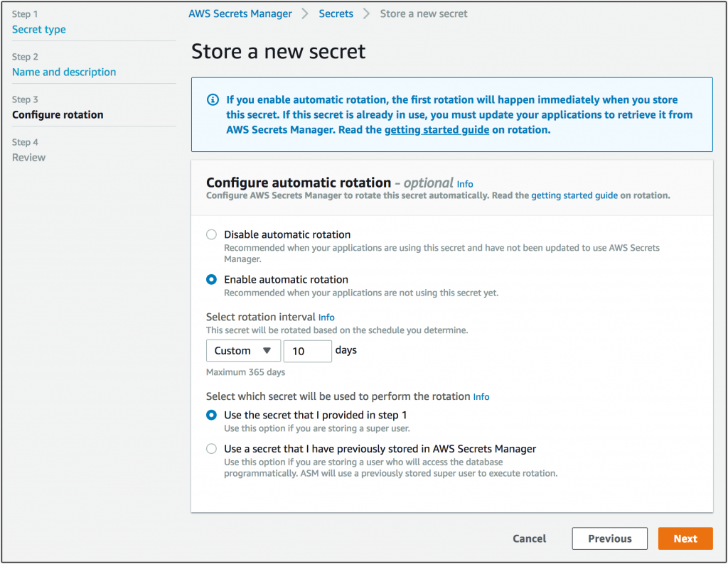Click Info next to rotation interval

pyautogui.click(x=326, y=317)
